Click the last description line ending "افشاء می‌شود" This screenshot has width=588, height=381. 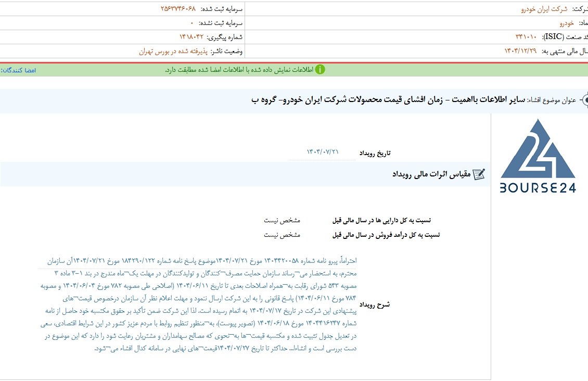pos(225,349)
